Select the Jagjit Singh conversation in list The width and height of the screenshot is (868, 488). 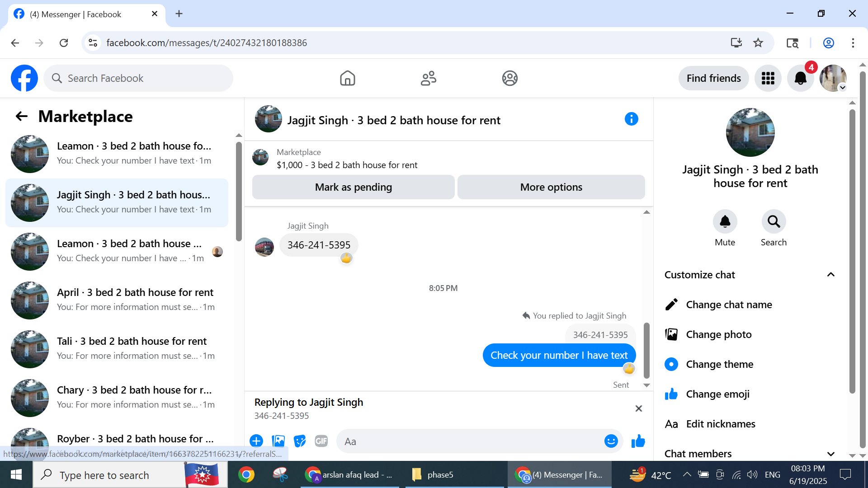coord(117,202)
